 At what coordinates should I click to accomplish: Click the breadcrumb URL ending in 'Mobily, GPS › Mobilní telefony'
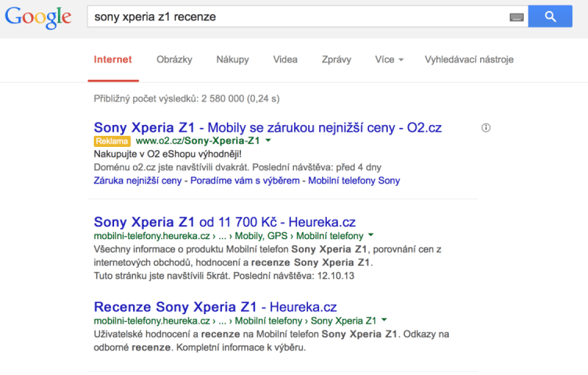point(229,236)
